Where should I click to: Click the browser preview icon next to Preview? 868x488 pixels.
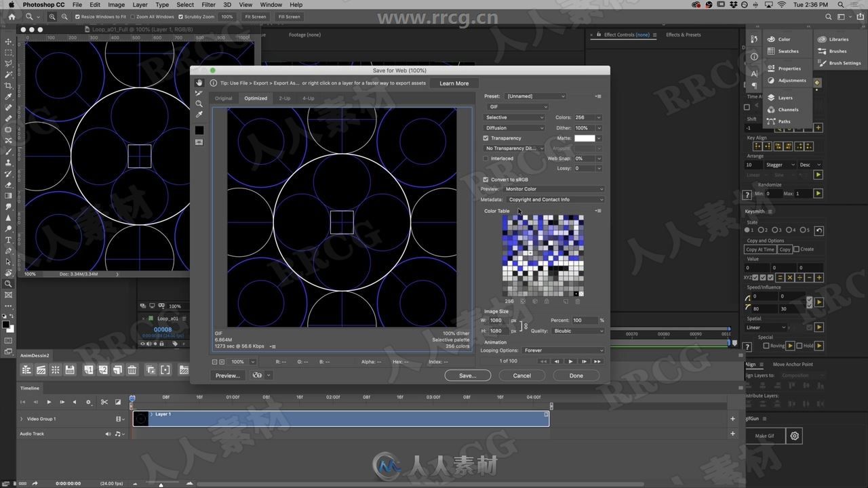[258, 375]
